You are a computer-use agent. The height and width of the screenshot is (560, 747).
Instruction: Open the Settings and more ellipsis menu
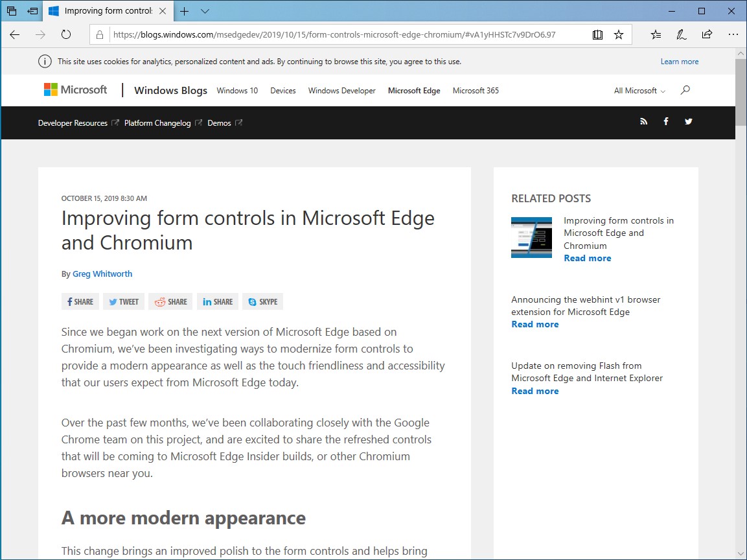pos(733,34)
